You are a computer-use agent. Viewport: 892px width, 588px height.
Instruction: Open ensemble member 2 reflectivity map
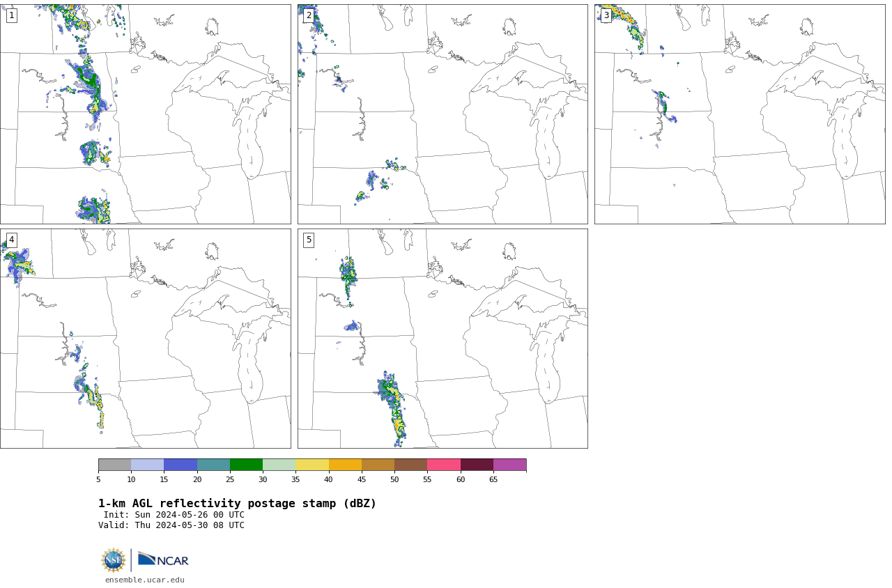443,114
